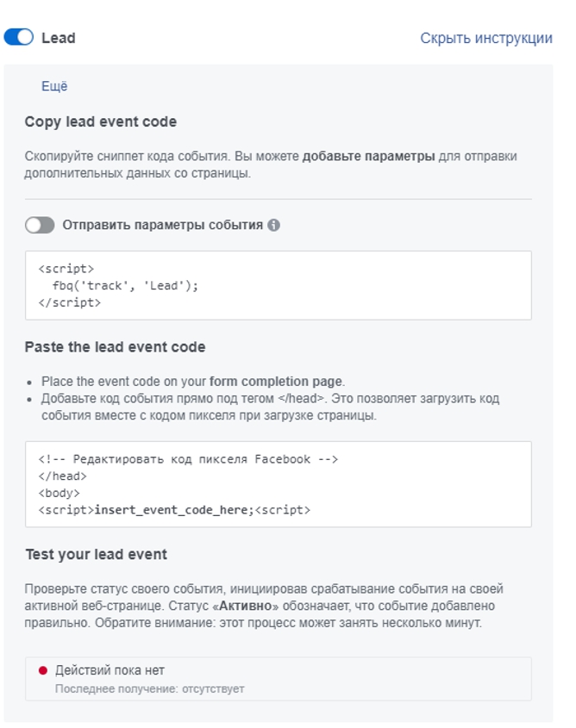
Task: Click the </head> line in code sample
Action: coord(62,476)
